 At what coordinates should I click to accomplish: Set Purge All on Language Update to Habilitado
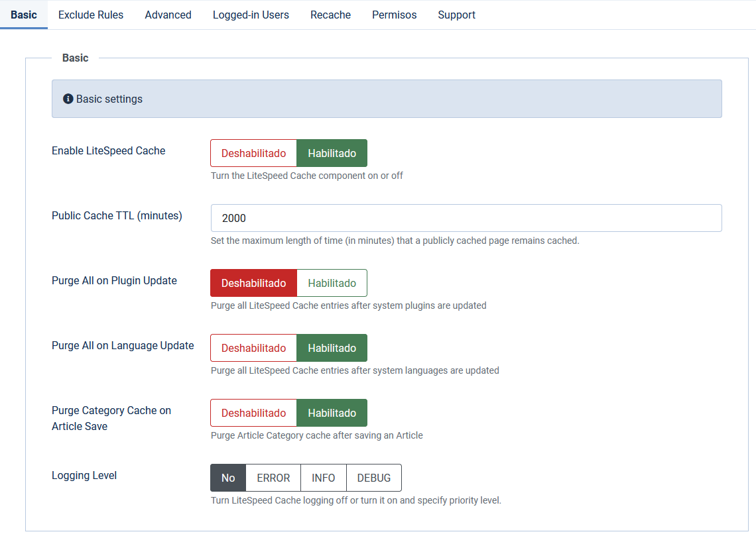pos(332,348)
